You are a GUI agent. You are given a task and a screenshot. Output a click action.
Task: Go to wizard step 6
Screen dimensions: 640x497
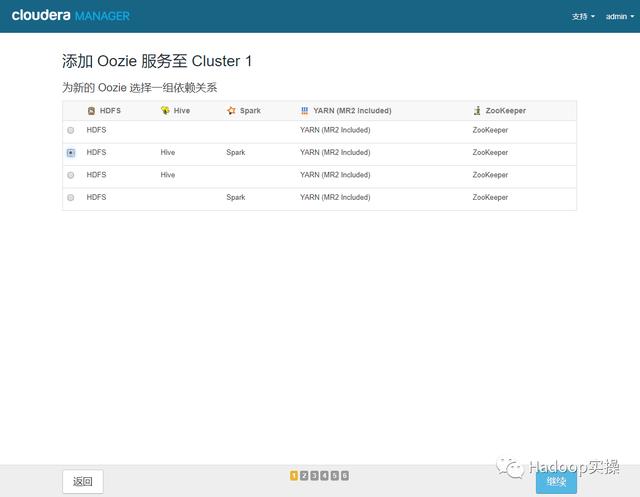[x=345, y=475]
